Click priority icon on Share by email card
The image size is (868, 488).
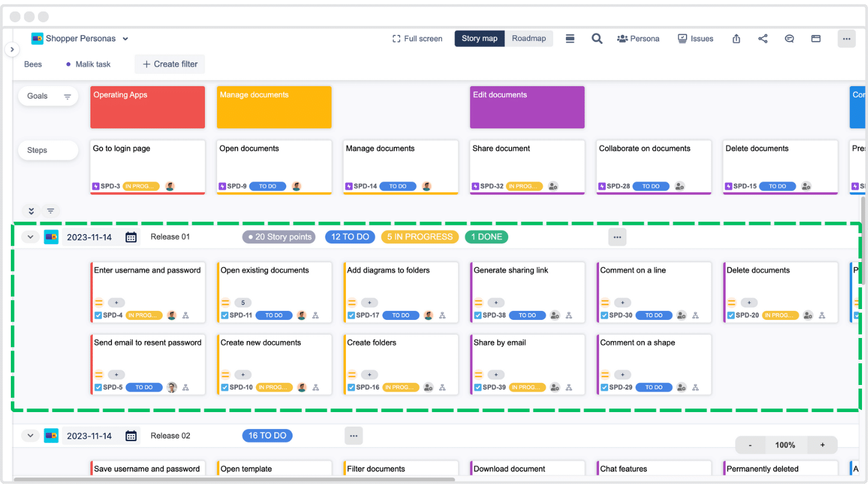pos(478,375)
